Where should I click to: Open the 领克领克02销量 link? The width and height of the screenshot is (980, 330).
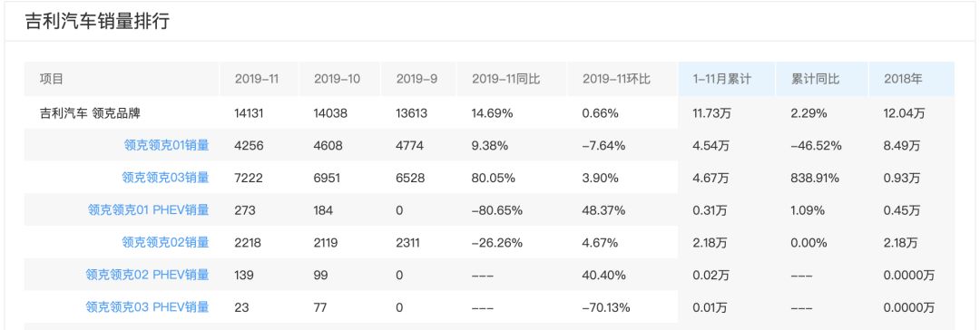tap(166, 242)
